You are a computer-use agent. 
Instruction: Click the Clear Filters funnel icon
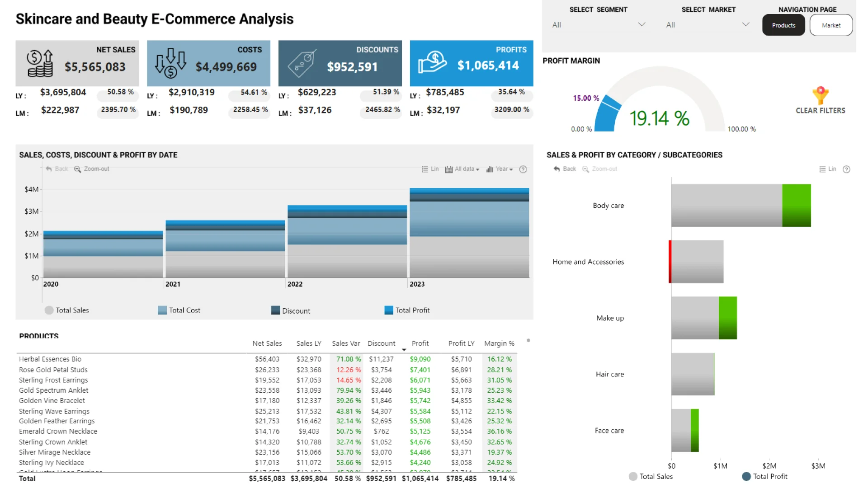(x=820, y=95)
